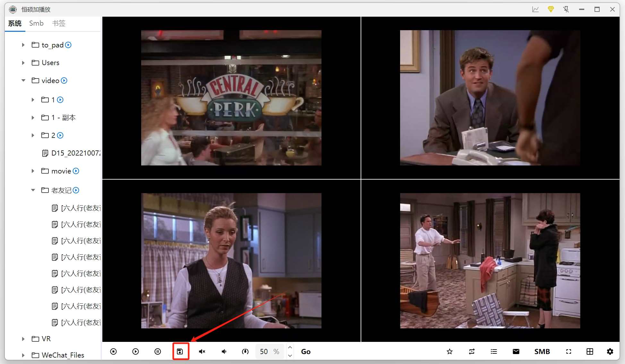This screenshot has width=625, height=364.
Task: Open the grid layout icon
Action: coord(590,351)
